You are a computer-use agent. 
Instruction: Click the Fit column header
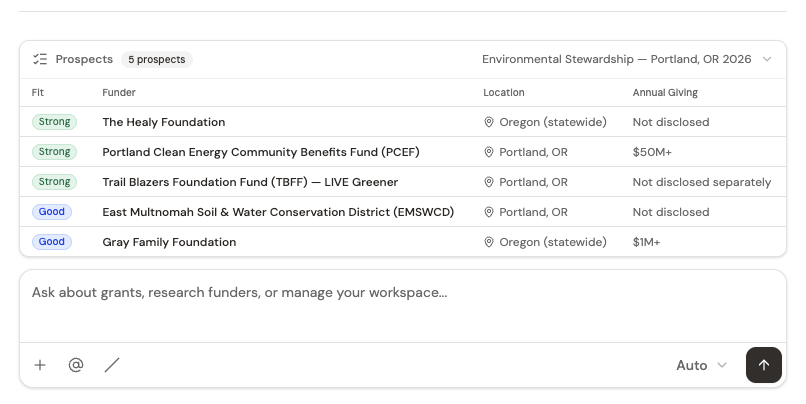tap(38, 93)
